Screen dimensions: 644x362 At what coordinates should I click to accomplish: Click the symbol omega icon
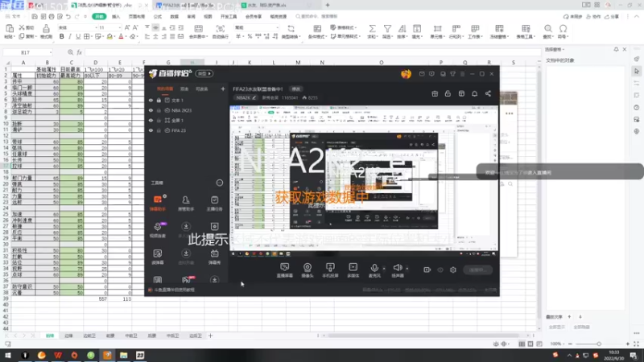pyautogui.click(x=563, y=28)
